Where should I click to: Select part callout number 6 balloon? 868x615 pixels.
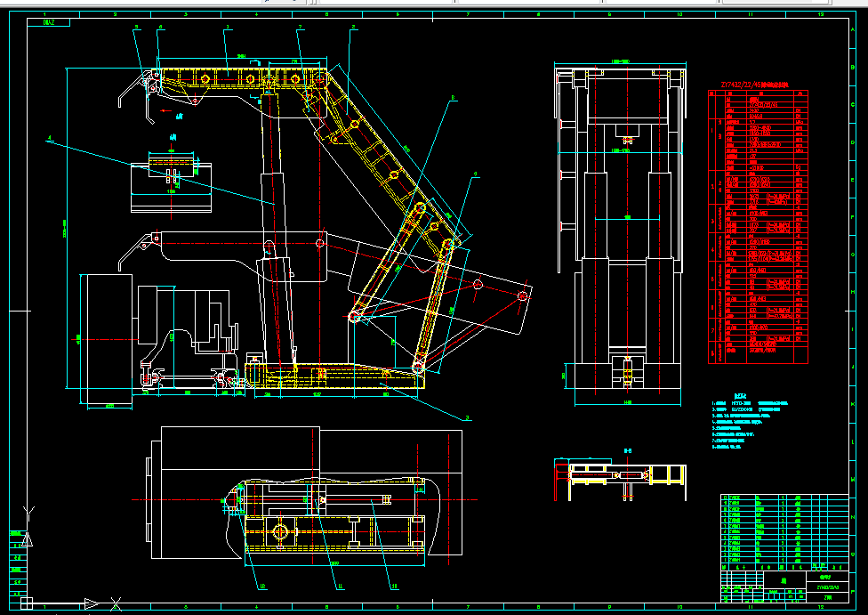(x=161, y=28)
